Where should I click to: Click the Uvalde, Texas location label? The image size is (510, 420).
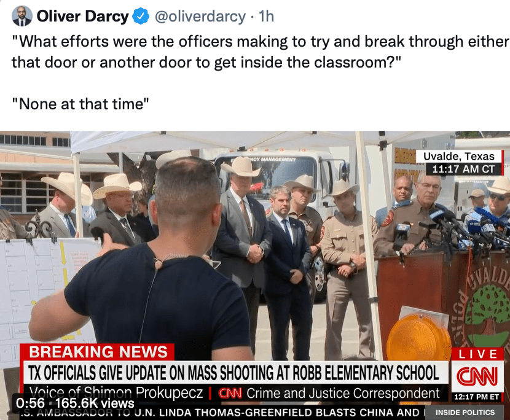(459, 157)
